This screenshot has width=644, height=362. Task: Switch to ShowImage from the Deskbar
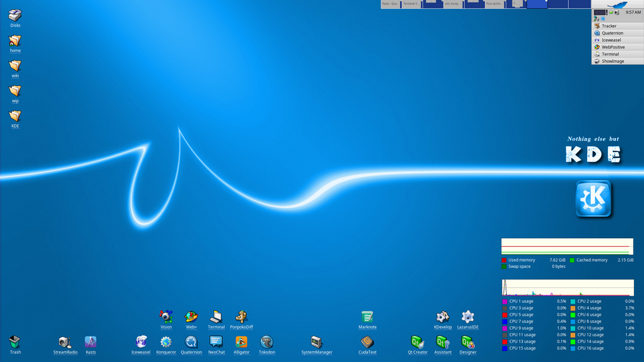[612, 61]
